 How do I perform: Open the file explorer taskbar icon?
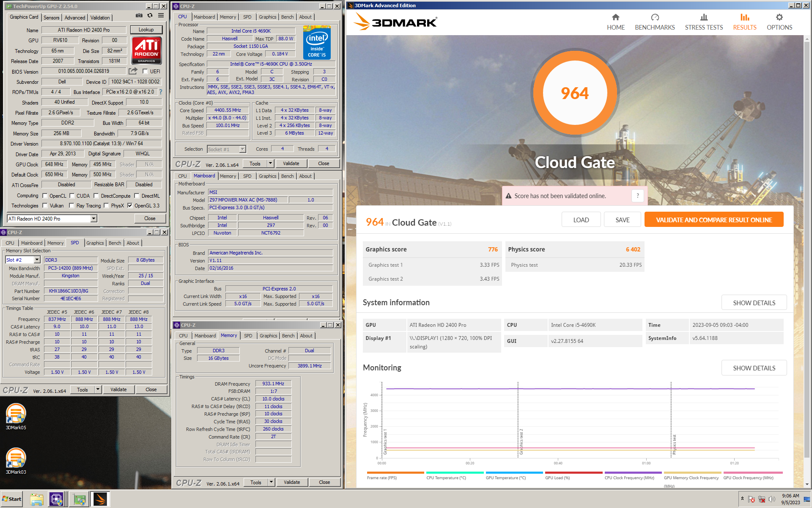36,499
